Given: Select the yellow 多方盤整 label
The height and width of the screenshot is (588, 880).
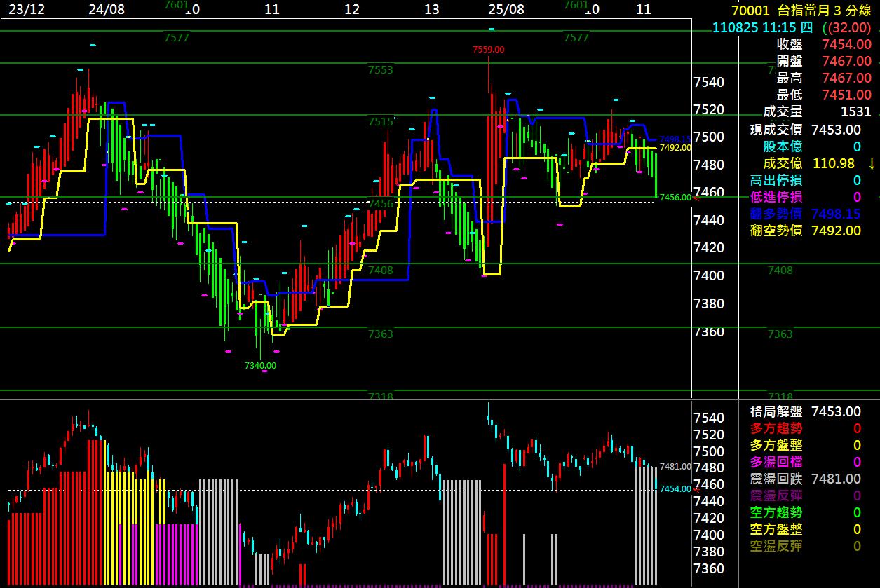Looking at the screenshot, I should click(776, 445).
